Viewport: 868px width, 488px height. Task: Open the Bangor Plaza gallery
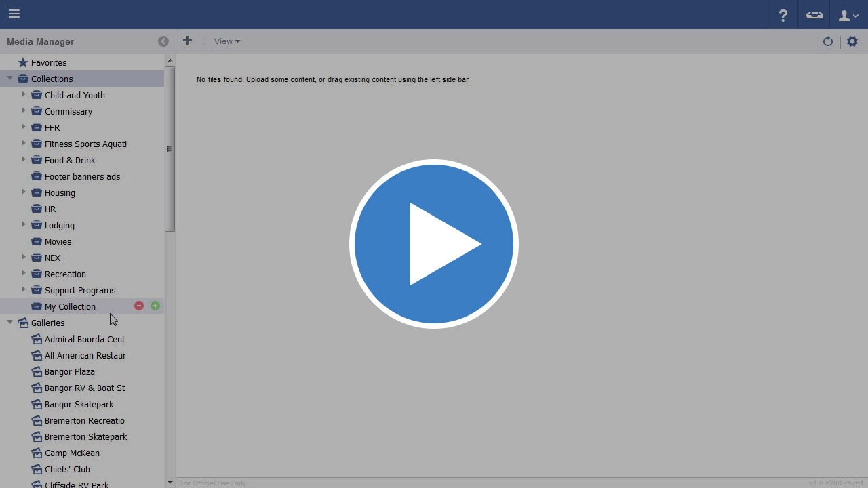coord(69,371)
